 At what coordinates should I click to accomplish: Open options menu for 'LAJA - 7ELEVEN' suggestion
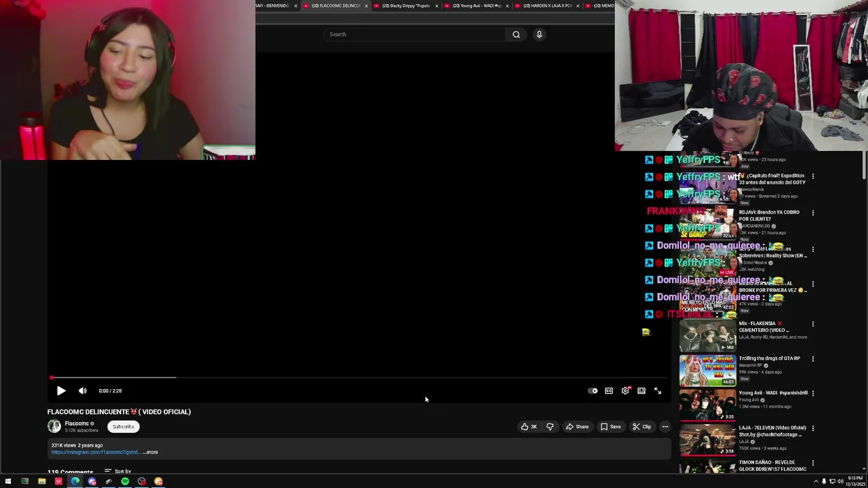point(813,428)
